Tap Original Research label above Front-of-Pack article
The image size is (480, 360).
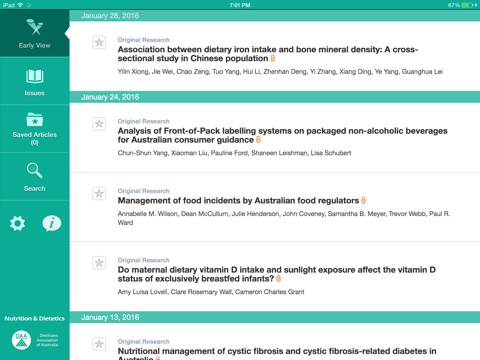(x=144, y=121)
